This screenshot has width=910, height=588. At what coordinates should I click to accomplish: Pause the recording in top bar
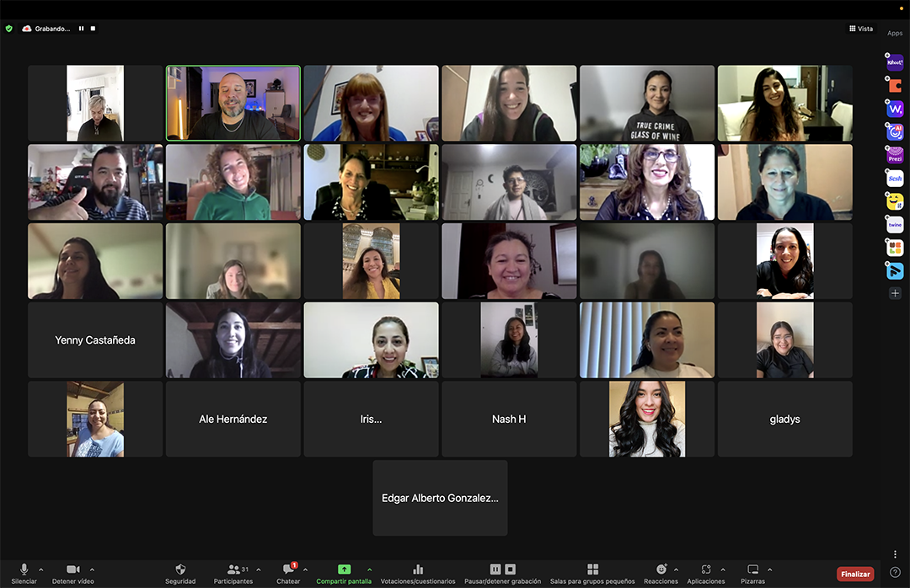(82, 29)
